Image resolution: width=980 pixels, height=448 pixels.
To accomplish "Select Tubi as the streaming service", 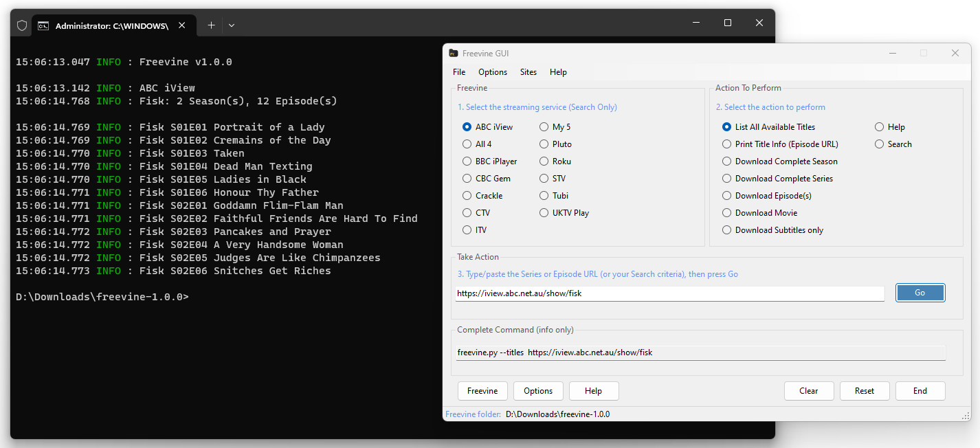I will coord(544,196).
